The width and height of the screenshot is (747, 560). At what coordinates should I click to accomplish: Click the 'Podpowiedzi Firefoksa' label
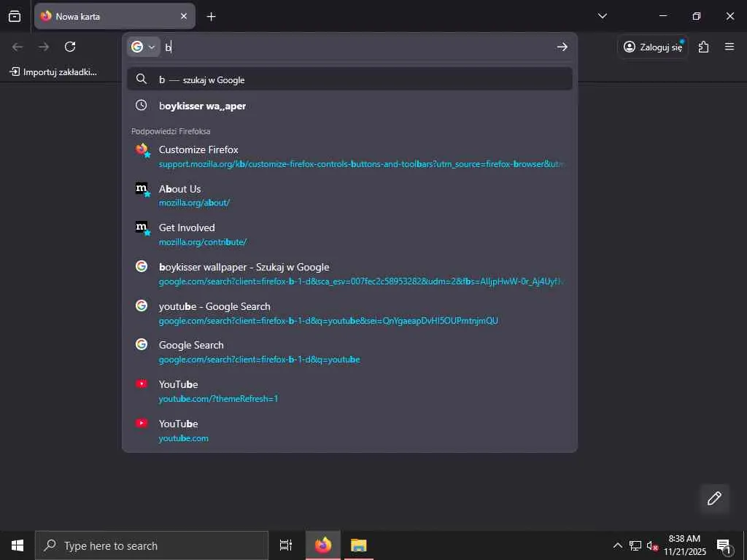point(171,131)
